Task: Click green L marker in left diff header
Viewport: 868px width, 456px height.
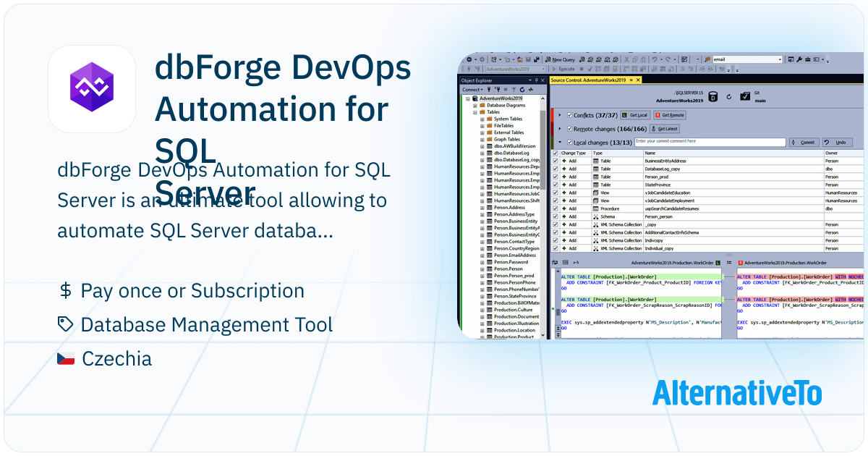Action: click(718, 263)
